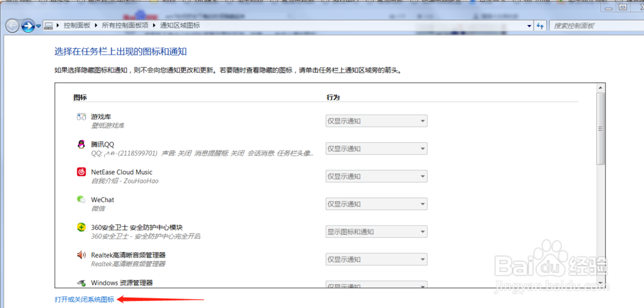Open recent pages dropdown next to Forward
644x308 pixels.
click(x=39, y=26)
